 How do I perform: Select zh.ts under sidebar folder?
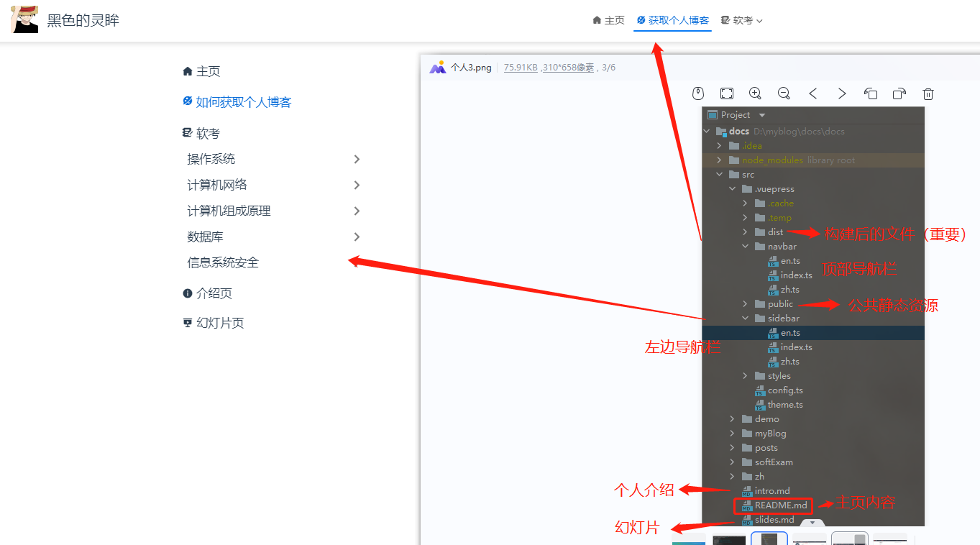[783, 362]
